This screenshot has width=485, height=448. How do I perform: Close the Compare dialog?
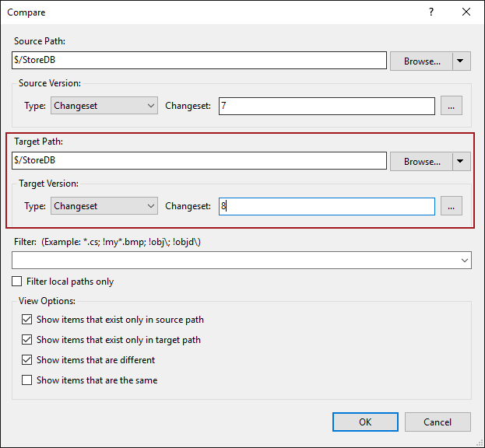point(466,12)
